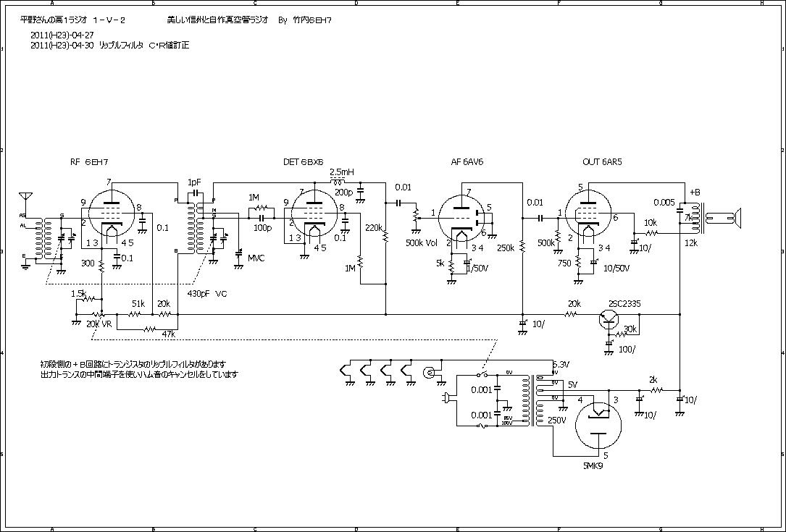Click the MVC label
The image size is (786, 532).
(256, 258)
